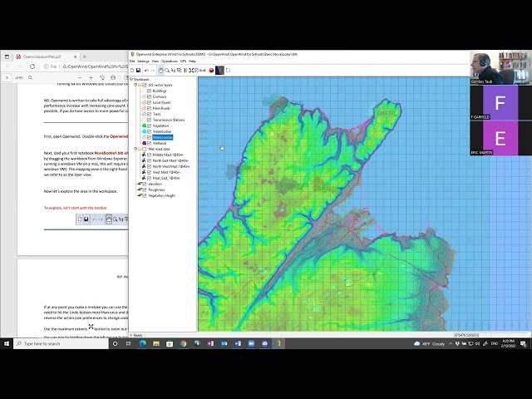The width and height of the screenshot is (532, 399).
Task: Click the red record circle icon
Action: click(x=211, y=70)
